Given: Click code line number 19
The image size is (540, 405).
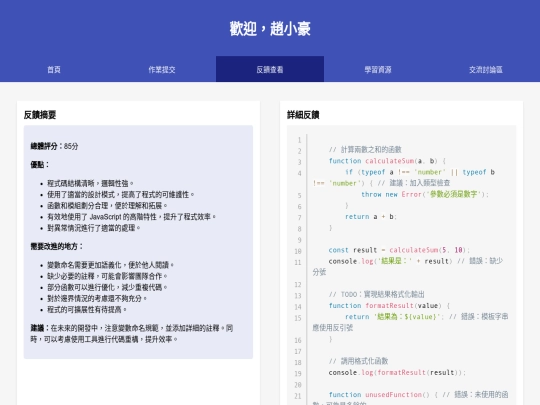Looking at the screenshot, I should pyautogui.click(x=298, y=374).
